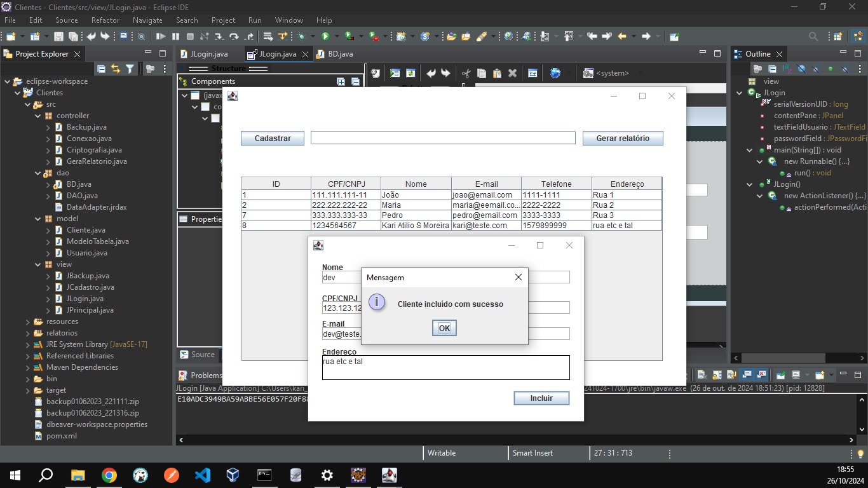Toggle Hide Static Members in Outline
Screen dimensions: 868x488
816,69
